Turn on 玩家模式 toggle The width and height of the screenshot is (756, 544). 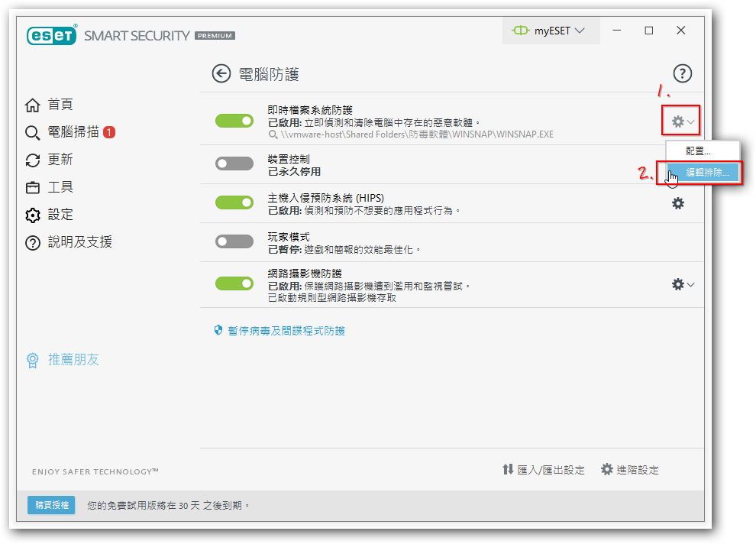pos(234,241)
